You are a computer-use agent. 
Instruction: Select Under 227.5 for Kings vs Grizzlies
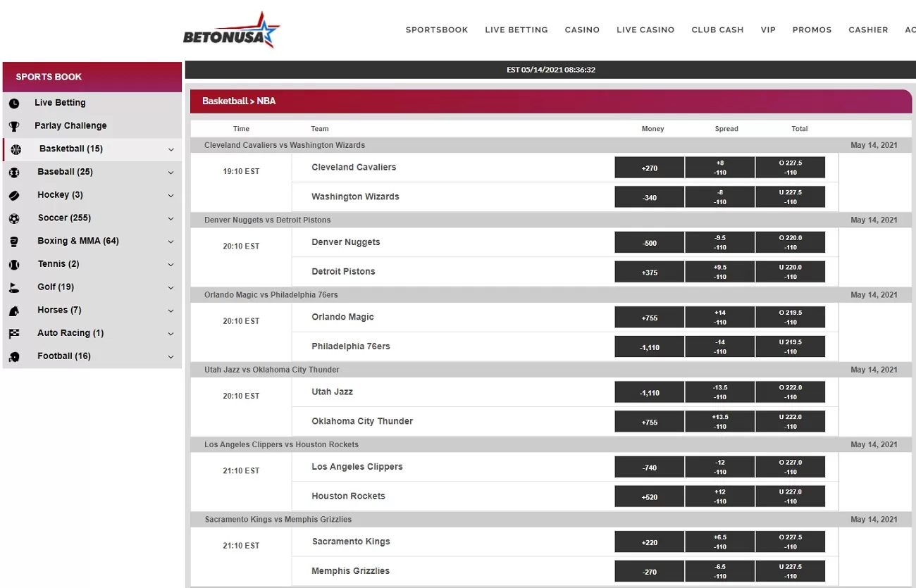(791, 571)
